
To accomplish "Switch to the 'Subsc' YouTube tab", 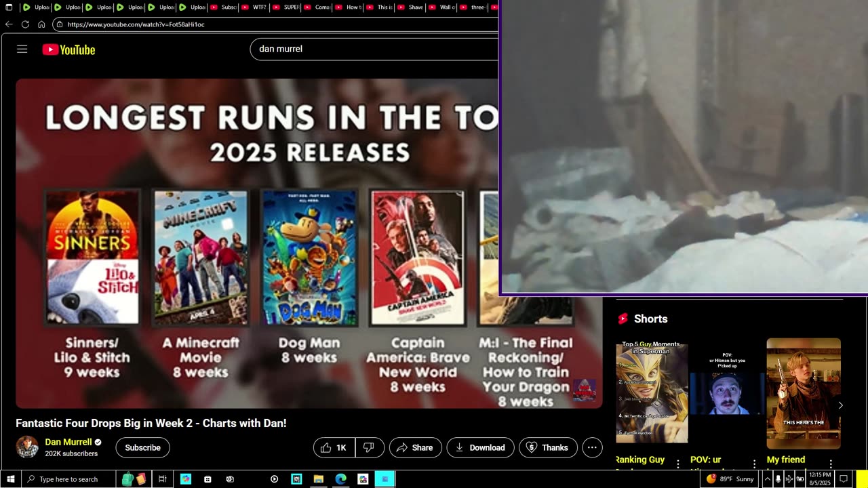I will tap(224, 7).
